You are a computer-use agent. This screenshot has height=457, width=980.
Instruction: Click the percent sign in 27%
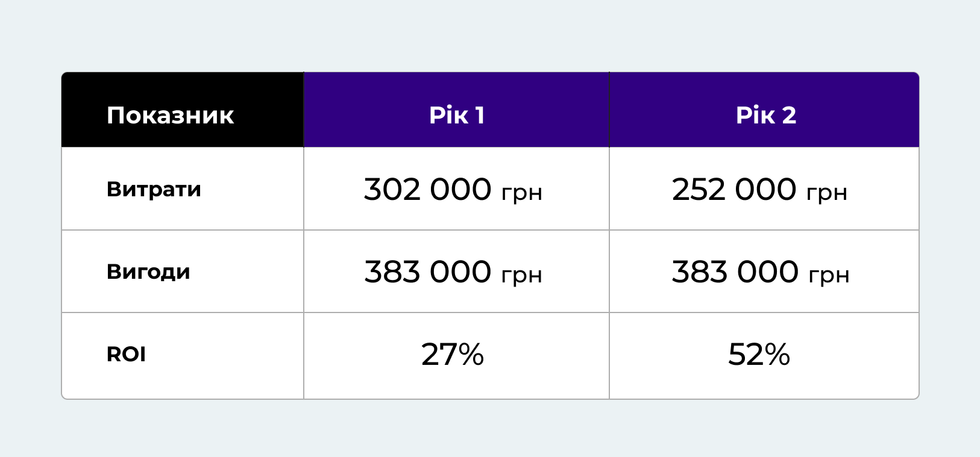coord(470,354)
